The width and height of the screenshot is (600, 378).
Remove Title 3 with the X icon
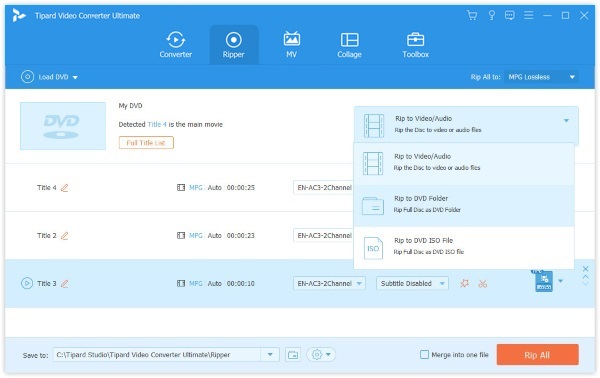click(585, 269)
